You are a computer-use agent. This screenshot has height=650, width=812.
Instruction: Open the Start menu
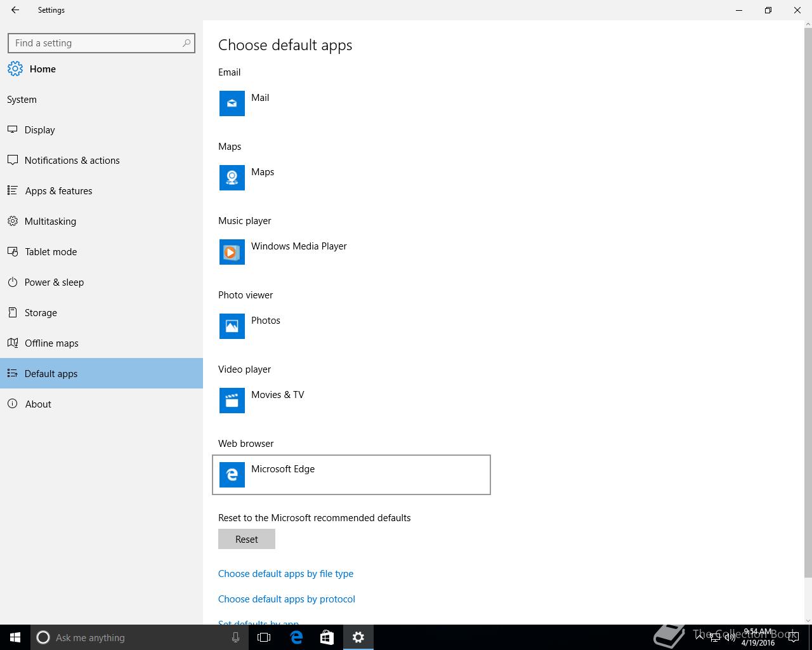pos(15,637)
